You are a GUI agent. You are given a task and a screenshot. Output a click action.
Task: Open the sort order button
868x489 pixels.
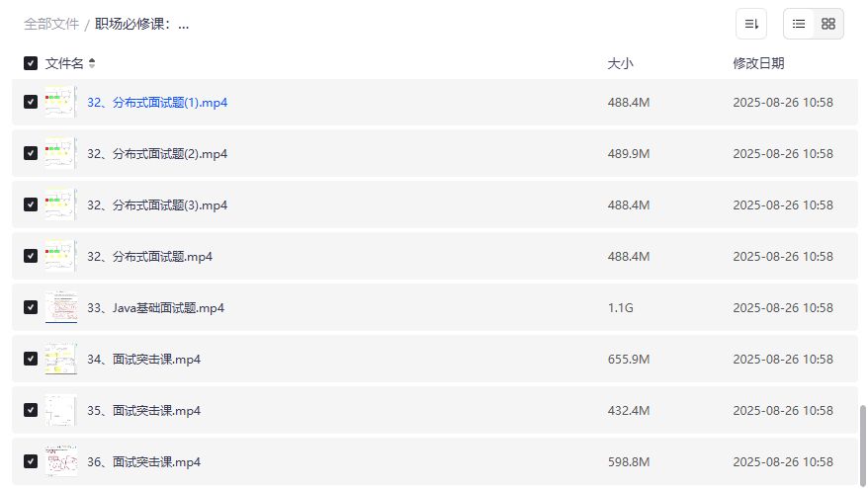(x=751, y=24)
